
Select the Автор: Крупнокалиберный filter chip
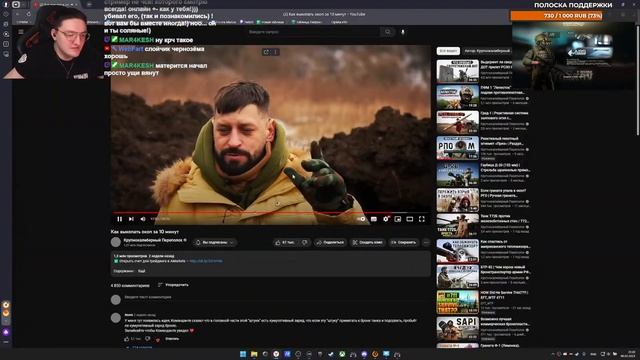click(x=487, y=51)
